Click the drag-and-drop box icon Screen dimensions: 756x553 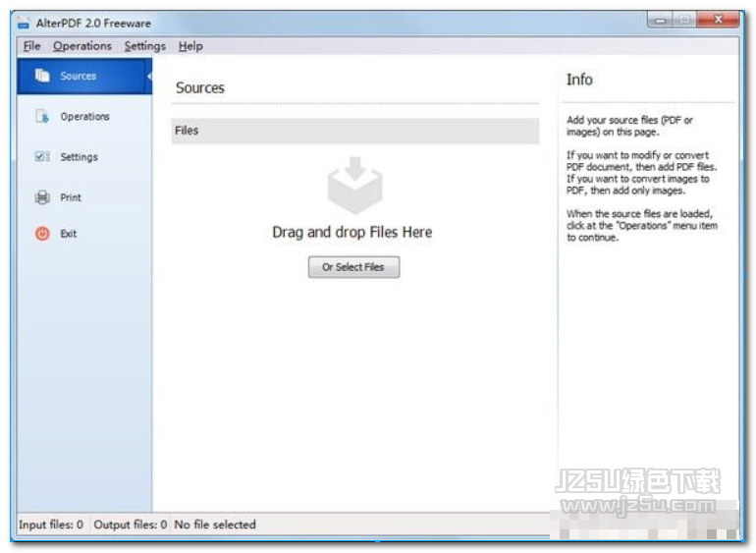tap(354, 185)
